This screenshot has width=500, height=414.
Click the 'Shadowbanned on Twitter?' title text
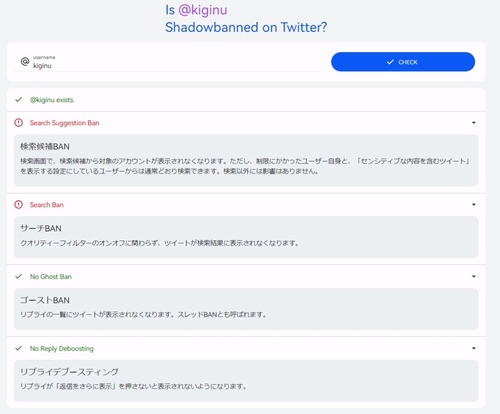(x=246, y=27)
